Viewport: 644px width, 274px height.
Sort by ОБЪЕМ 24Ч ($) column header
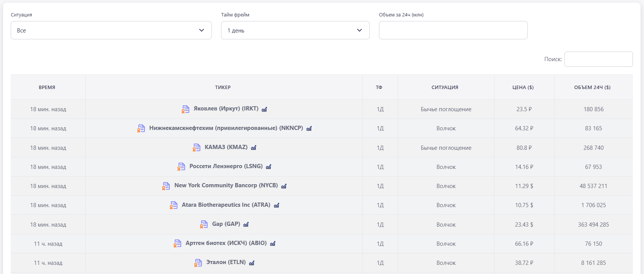coord(592,88)
